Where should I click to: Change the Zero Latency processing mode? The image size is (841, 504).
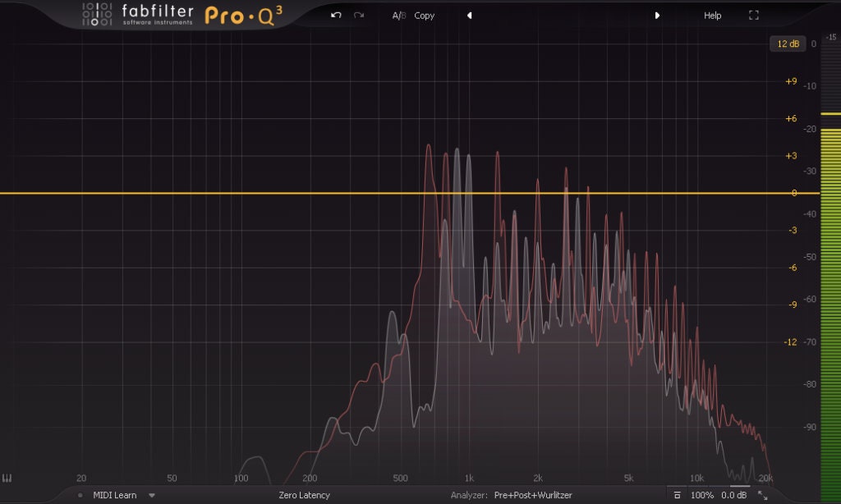[304, 495]
